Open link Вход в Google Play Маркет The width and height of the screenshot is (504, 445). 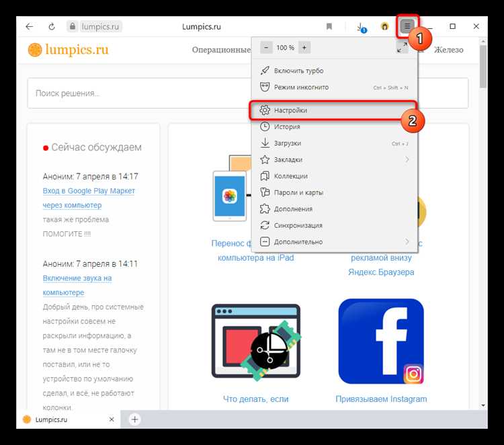point(89,198)
